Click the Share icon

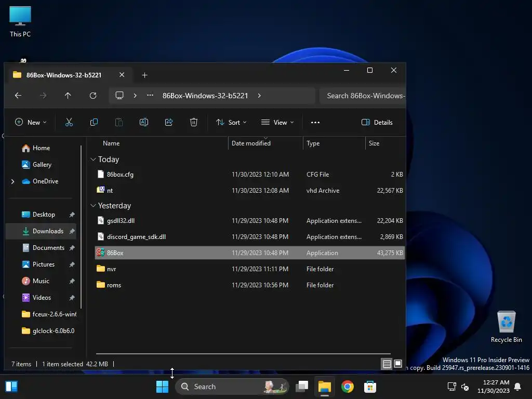169,122
